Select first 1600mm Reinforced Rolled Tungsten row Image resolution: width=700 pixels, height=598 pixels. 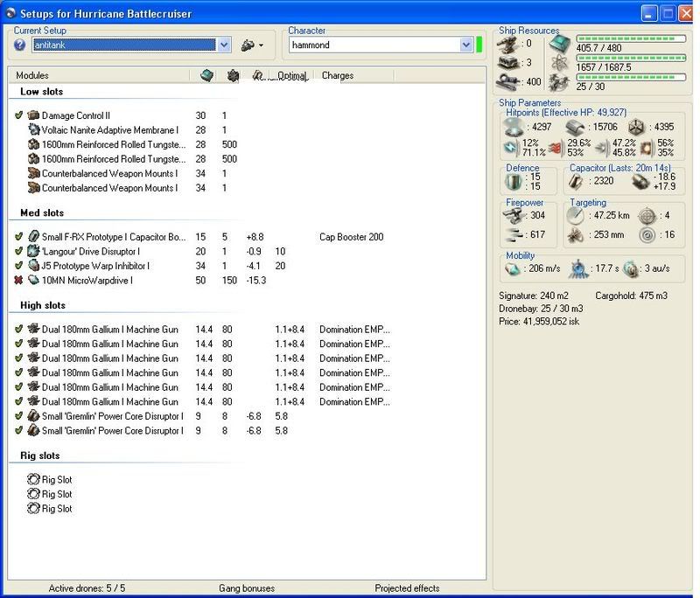tap(114, 144)
